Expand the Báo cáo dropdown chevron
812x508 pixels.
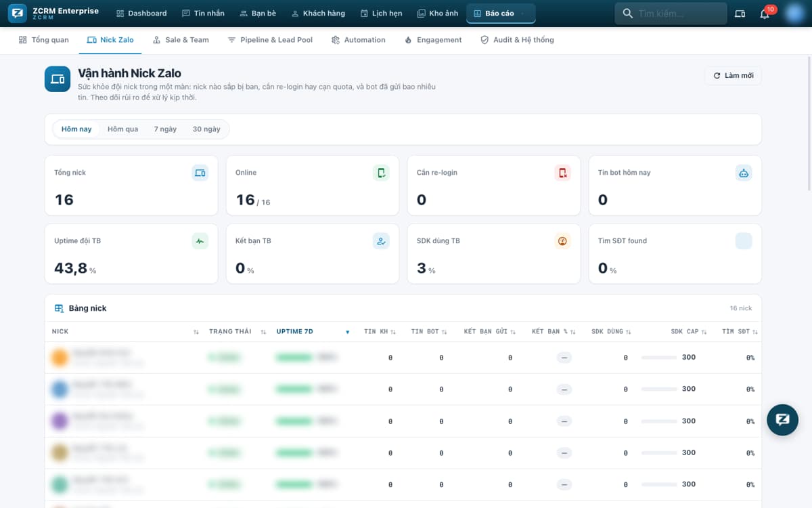tap(522, 14)
